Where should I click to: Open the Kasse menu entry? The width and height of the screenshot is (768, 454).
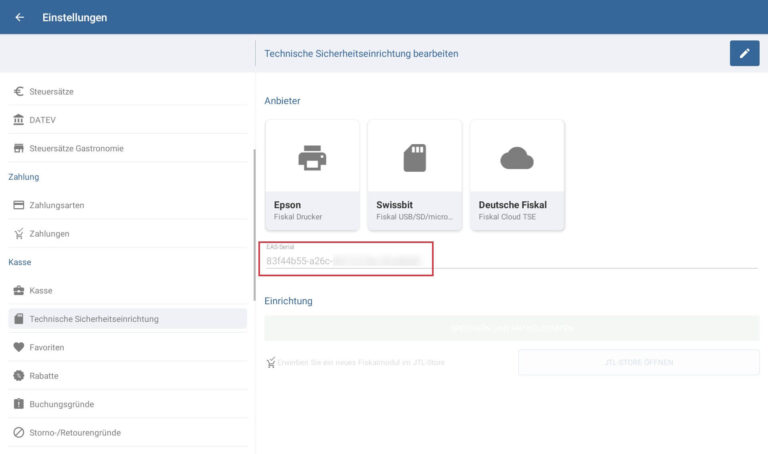tap(41, 290)
